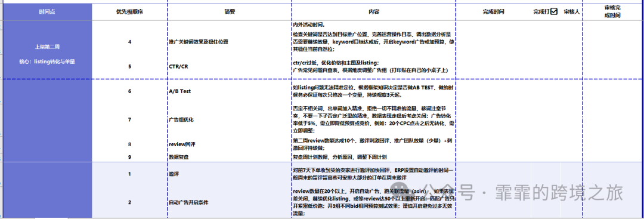Viewport: 644px width, 219px height.
Task: Select the '审核完成时间' column header
Action: click(613, 12)
